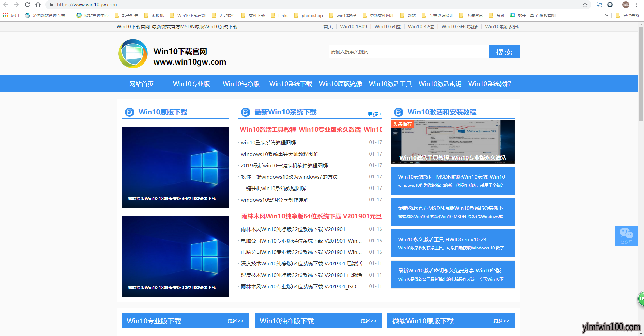
Task: Click 更多+ next to 最新Win10系统下载
Action: [375, 114]
